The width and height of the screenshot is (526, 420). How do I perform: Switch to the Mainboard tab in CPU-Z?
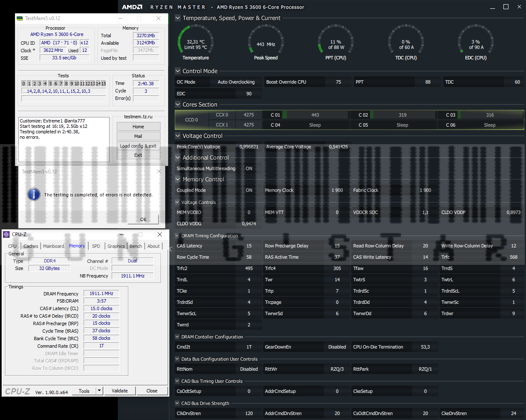click(x=54, y=246)
